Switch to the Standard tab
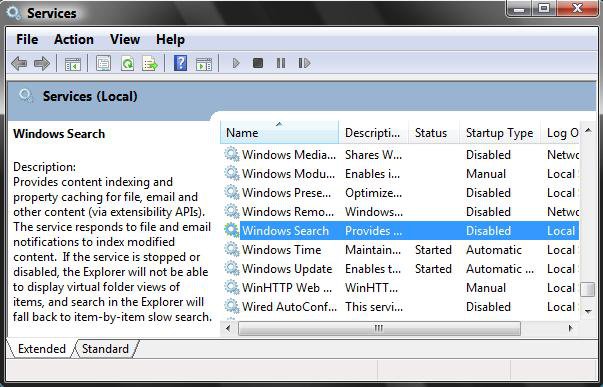 click(105, 349)
